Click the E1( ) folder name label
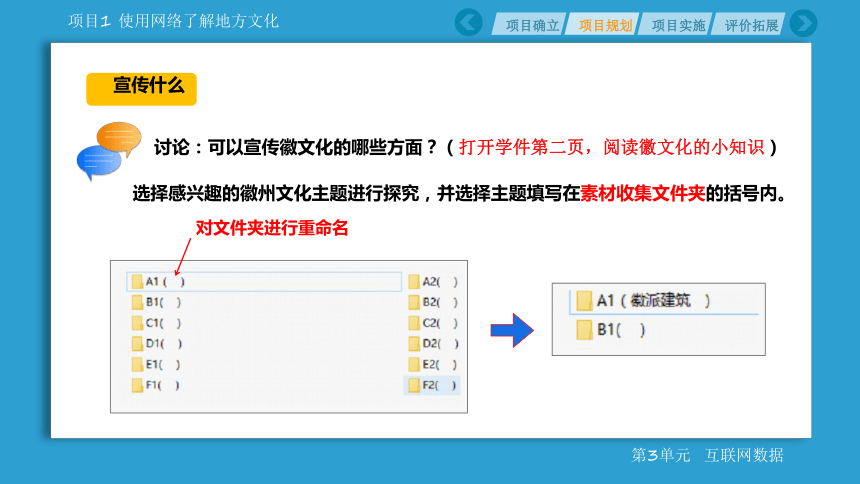Screen dimensions: 860x484 (x=163, y=364)
